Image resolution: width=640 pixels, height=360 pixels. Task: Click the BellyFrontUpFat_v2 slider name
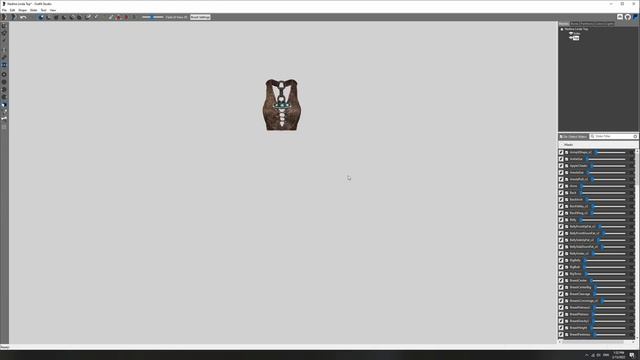(582, 227)
